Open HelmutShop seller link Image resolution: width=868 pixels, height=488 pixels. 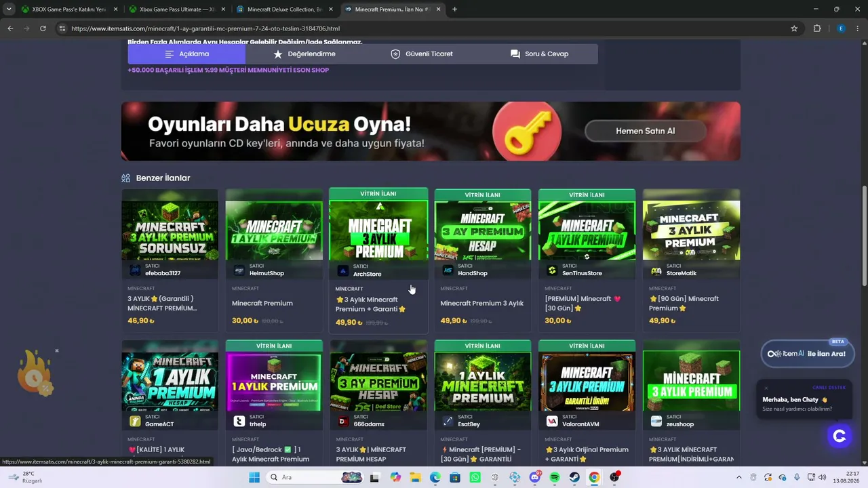[267, 273]
